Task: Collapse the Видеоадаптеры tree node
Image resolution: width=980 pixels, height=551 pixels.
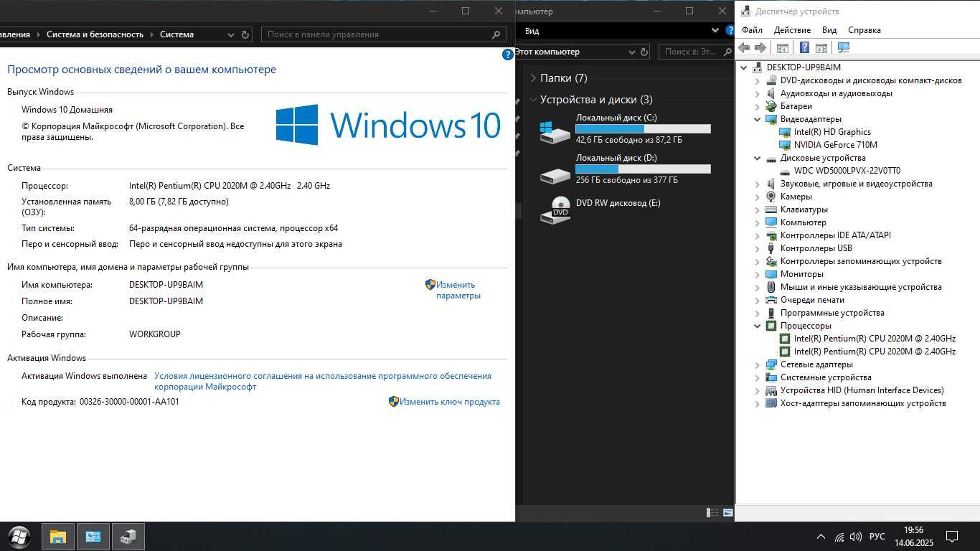Action: click(757, 119)
